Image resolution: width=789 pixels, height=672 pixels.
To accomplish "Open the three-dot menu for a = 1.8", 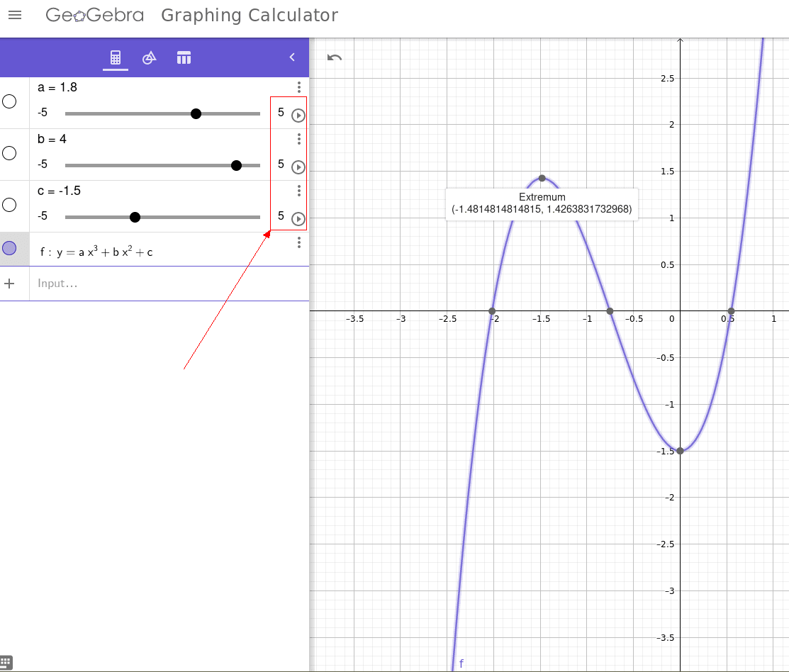I will [299, 87].
